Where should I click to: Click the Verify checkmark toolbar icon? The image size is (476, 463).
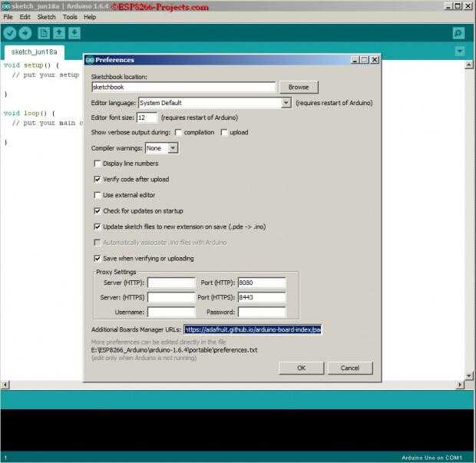pyautogui.click(x=10, y=33)
